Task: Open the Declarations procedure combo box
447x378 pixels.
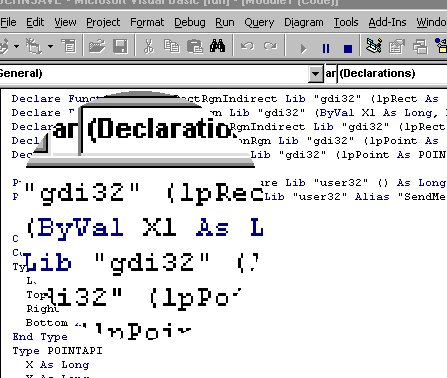Action: tap(392, 73)
